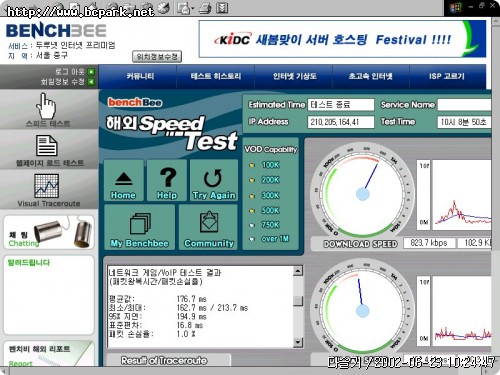This screenshot has height=375, width=500.
Task: Click the KIDC server hosting Festival banner
Action: (342, 39)
